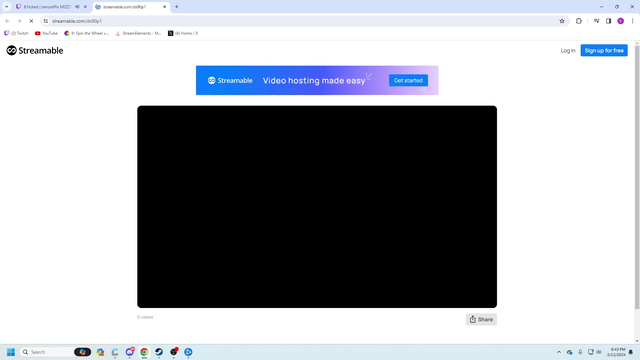Bookmark this page with the star icon
The width and height of the screenshot is (640, 360).
562,21
